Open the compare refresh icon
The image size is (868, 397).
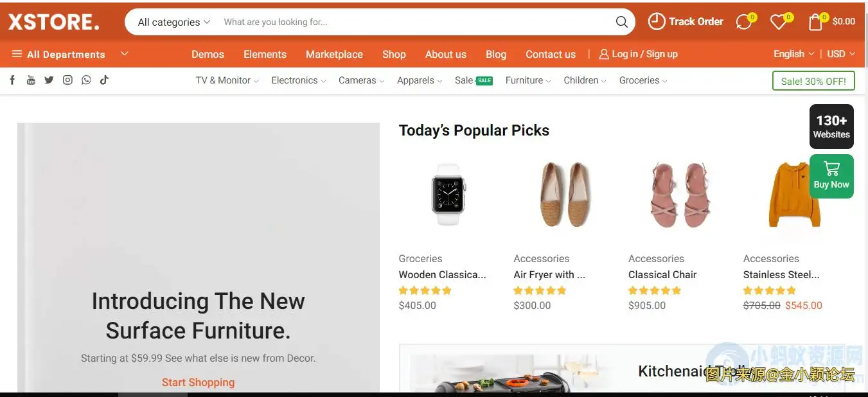pos(743,22)
